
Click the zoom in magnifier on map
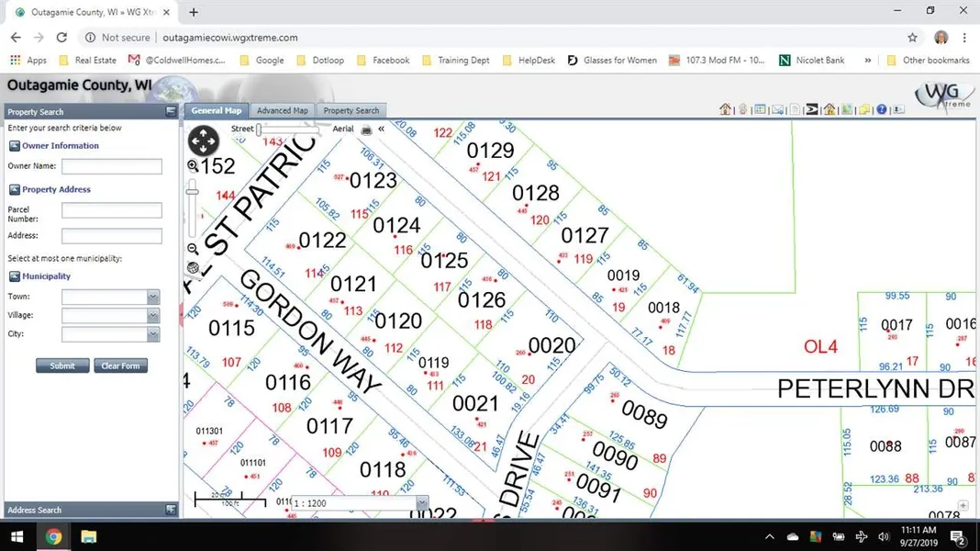click(x=193, y=166)
